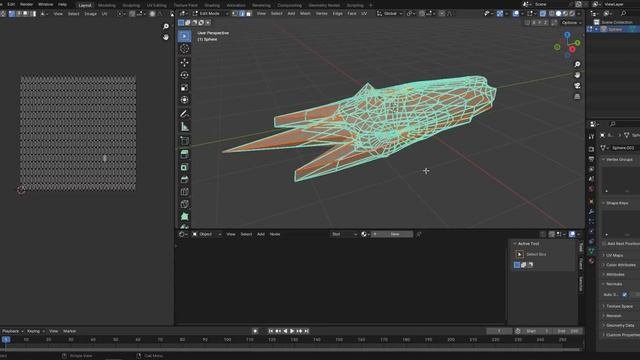Select the Bevel tool

point(184,179)
